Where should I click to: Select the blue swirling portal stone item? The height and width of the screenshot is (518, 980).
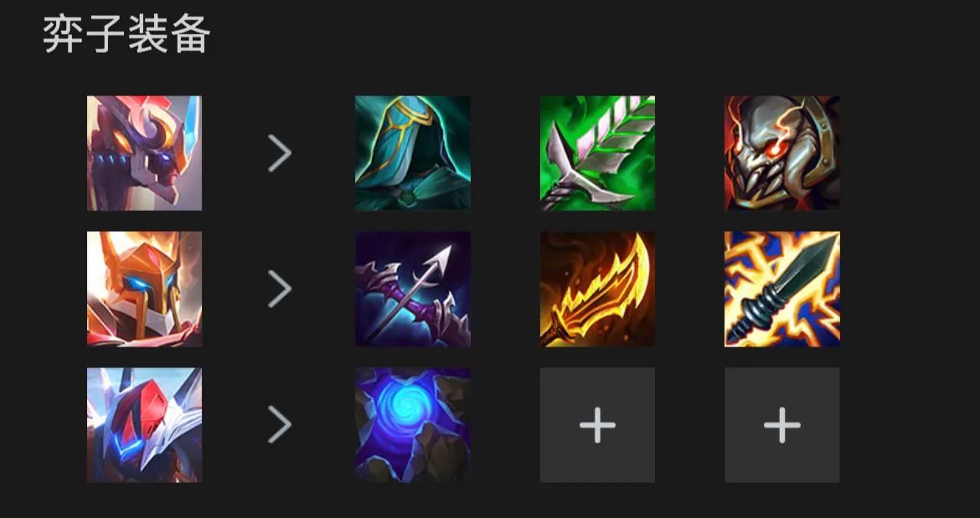(x=412, y=425)
